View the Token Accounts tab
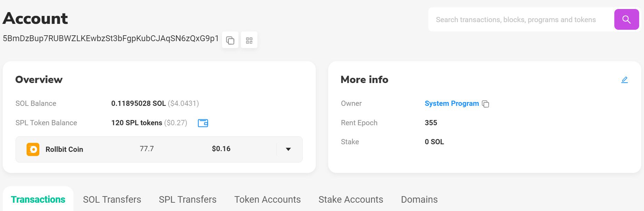The width and height of the screenshot is (644, 211). tap(267, 200)
